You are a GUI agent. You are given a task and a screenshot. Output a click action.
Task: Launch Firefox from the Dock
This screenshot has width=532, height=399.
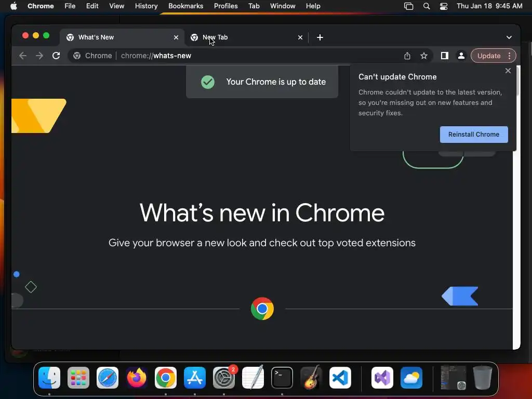[x=137, y=378]
